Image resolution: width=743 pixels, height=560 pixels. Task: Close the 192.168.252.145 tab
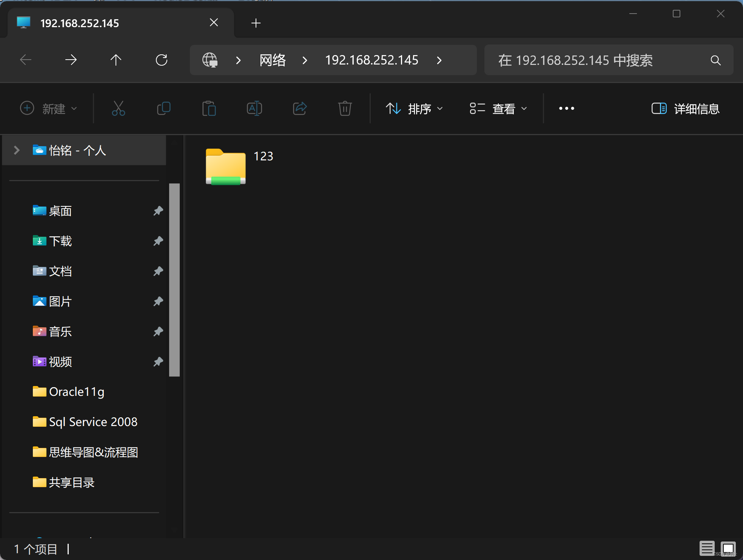pos(214,23)
